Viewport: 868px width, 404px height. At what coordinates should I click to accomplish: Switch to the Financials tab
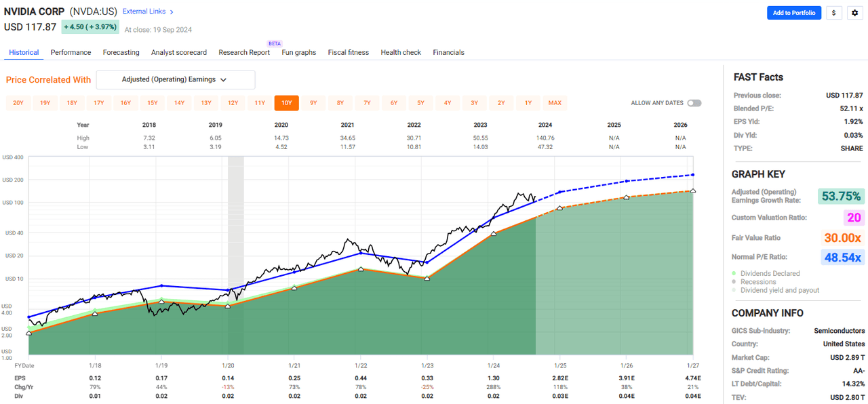pyautogui.click(x=448, y=52)
